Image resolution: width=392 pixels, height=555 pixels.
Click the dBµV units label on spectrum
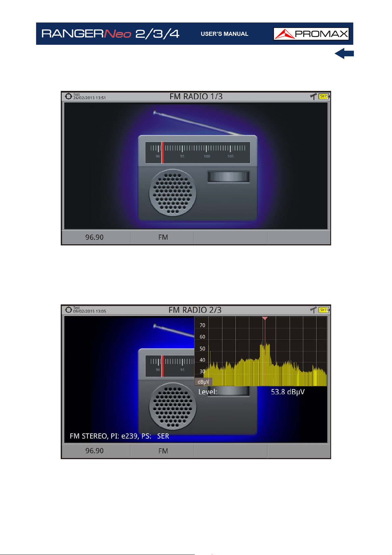pyautogui.click(x=203, y=382)
